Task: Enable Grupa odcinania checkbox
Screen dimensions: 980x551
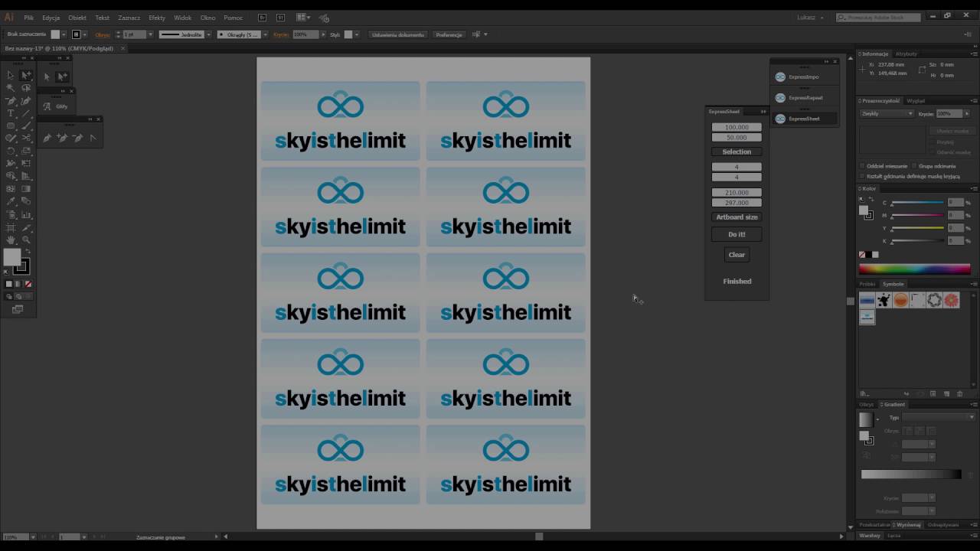Action: (914, 166)
